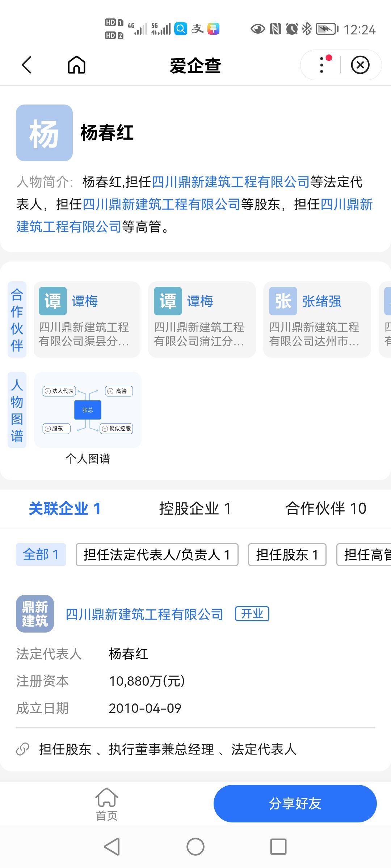
Task: Open the three-dot more options menu
Action: (x=322, y=65)
